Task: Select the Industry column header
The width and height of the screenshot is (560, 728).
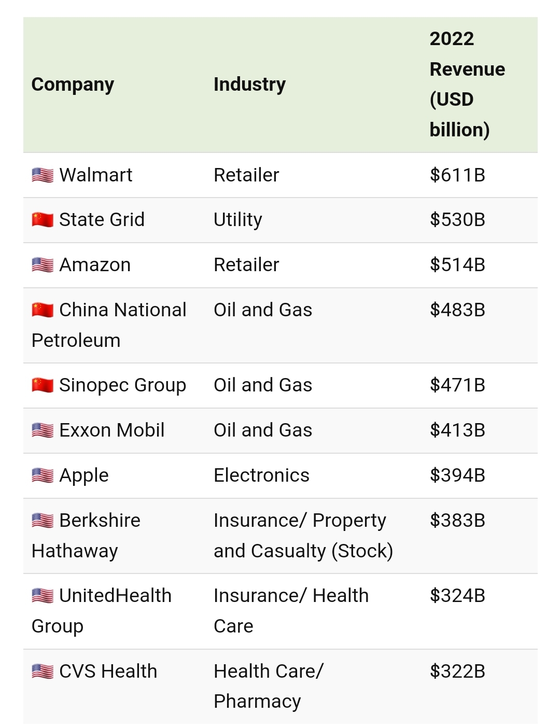Action: pos(249,85)
